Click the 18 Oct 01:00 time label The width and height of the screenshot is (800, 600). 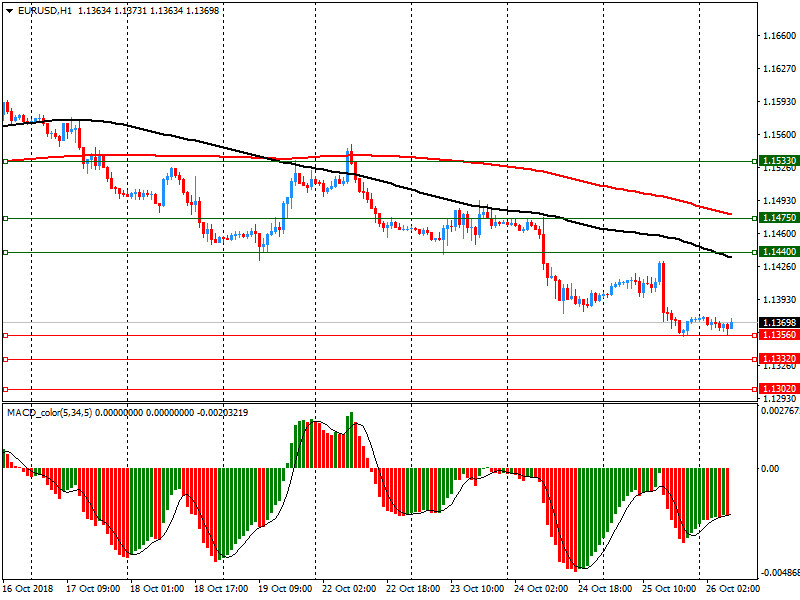[157, 589]
